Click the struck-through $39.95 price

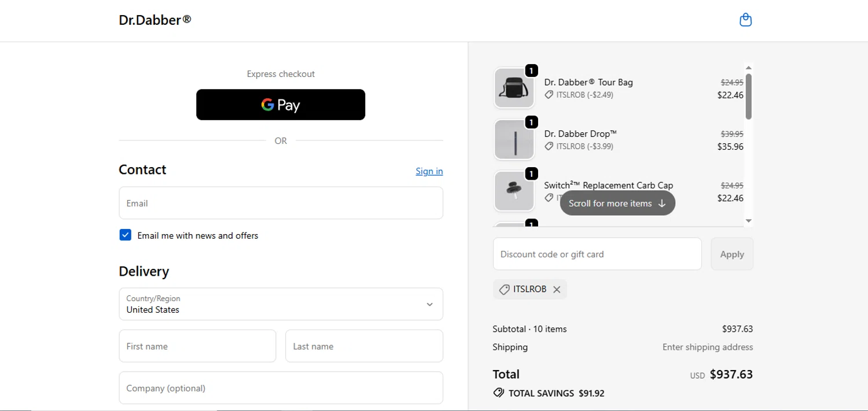(x=732, y=134)
